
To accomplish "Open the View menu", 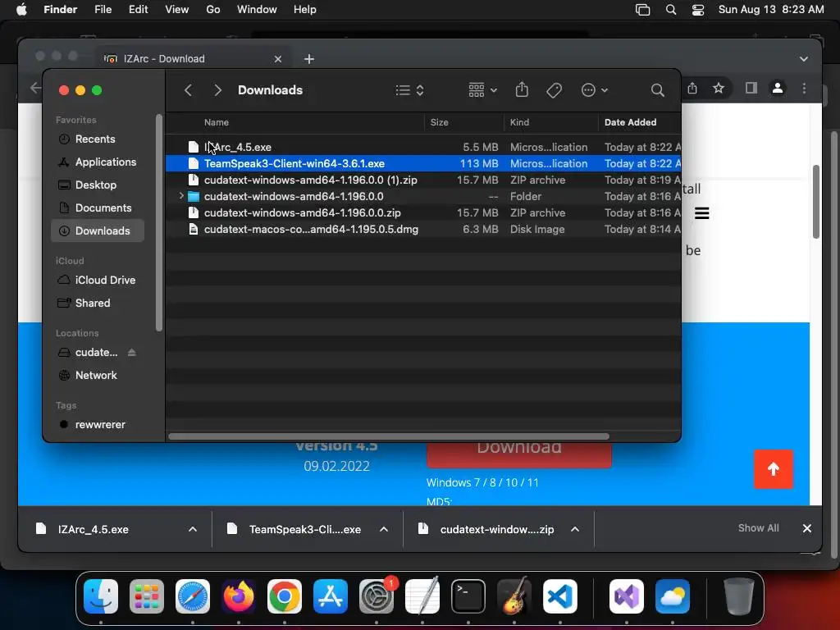I will coord(177,10).
